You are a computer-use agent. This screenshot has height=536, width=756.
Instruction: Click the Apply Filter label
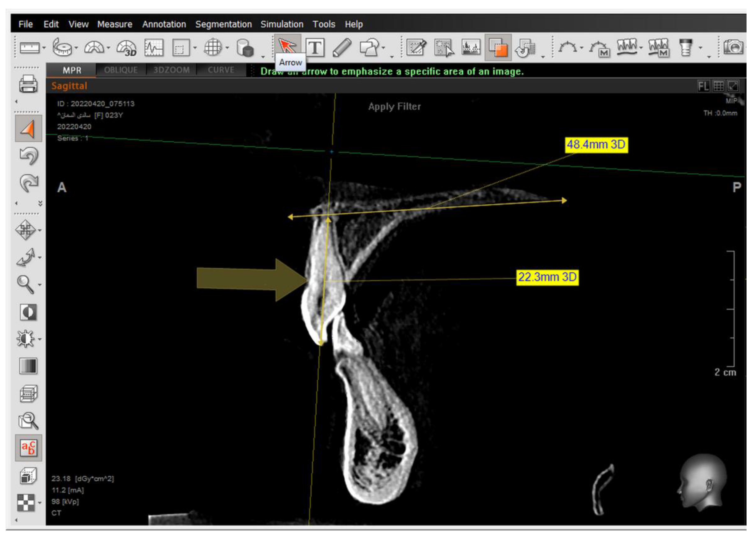pyautogui.click(x=394, y=107)
